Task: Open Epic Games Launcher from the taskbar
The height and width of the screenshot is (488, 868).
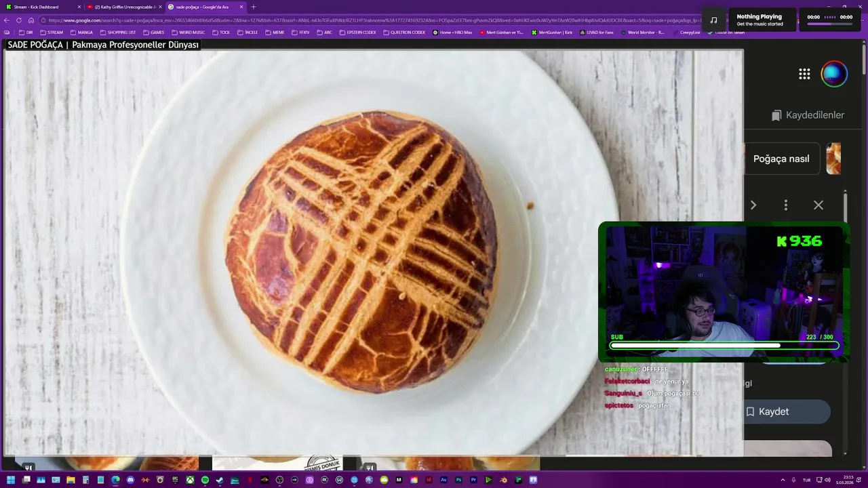Action: [175, 480]
